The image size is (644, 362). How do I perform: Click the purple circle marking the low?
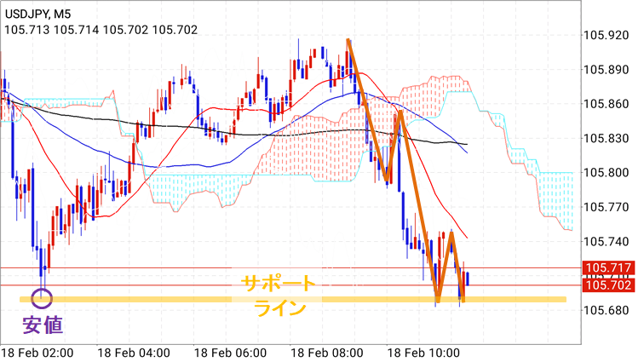coord(42,298)
